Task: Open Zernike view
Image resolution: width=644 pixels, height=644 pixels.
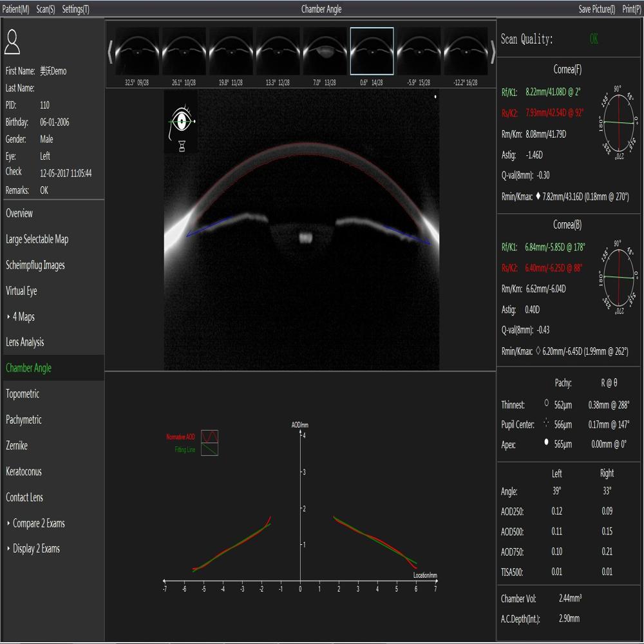Action: click(x=17, y=446)
